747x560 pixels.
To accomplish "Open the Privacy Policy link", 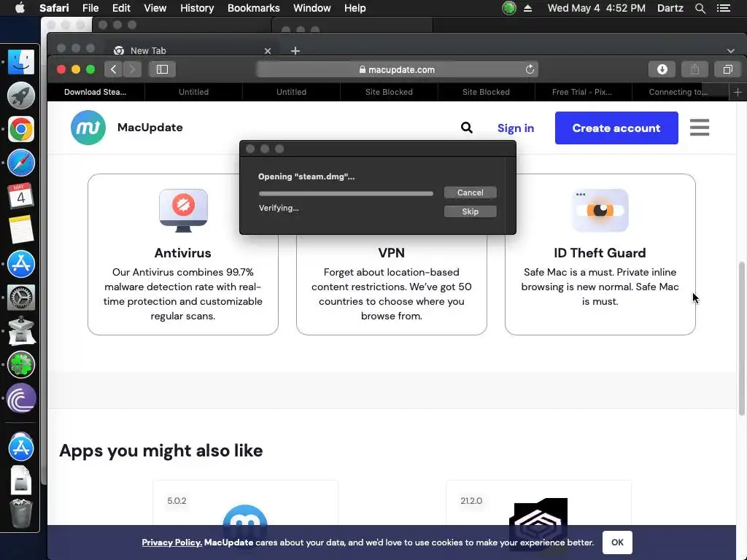I will coord(172,542).
